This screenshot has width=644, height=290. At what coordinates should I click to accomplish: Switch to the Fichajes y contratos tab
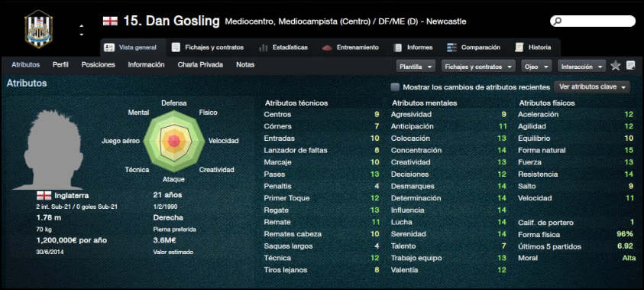208,47
